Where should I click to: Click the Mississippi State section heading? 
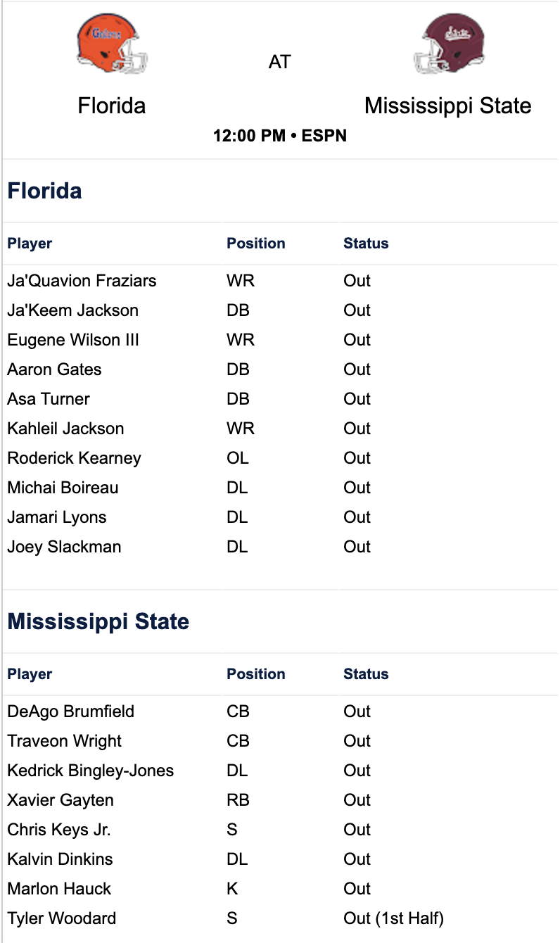(x=98, y=622)
